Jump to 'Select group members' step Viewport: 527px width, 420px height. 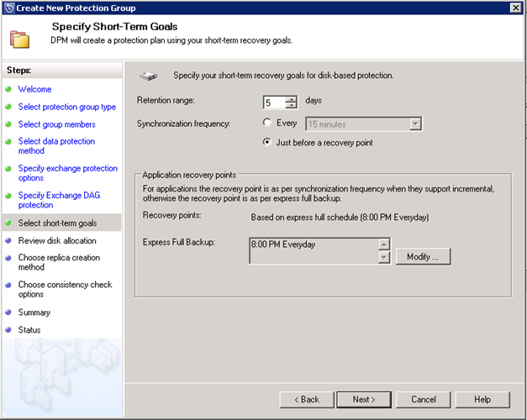tap(57, 125)
